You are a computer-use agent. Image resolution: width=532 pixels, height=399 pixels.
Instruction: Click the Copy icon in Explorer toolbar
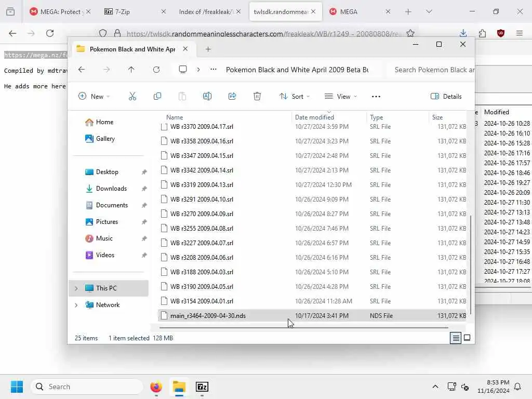(x=157, y=96)
